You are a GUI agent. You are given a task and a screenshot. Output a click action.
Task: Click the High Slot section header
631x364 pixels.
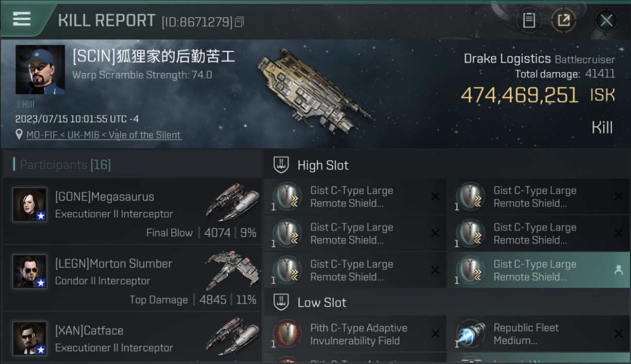pos(447,165)
